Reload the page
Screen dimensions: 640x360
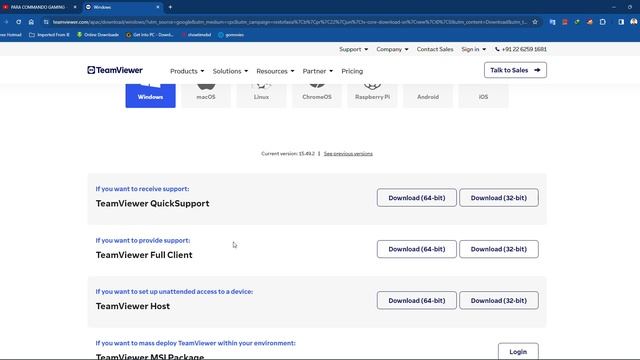18,22
